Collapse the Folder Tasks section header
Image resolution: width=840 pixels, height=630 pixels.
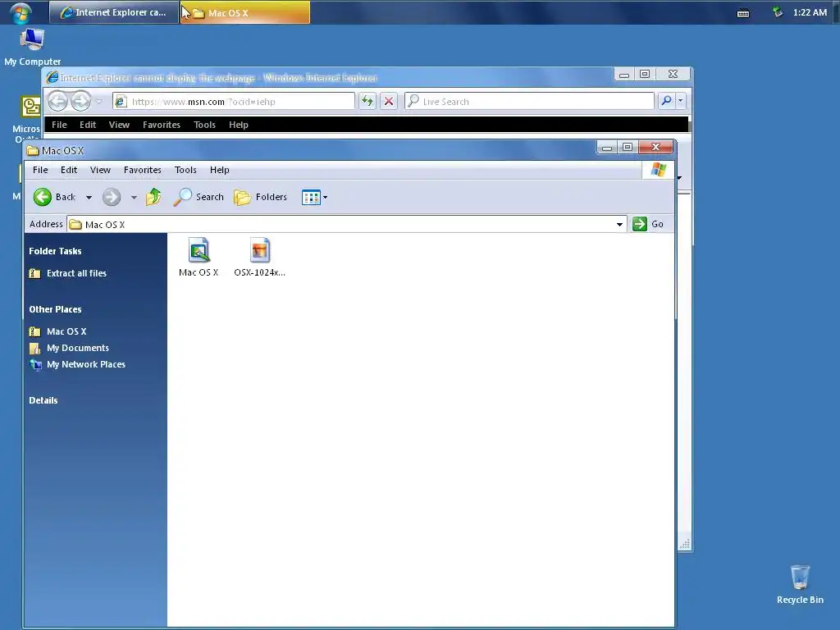[x=55, y=251]
